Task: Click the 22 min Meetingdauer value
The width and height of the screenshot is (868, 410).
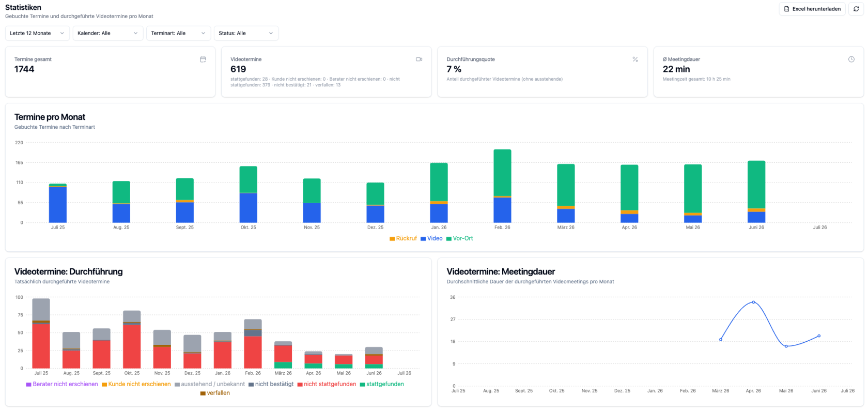Action: pos(676,69)
